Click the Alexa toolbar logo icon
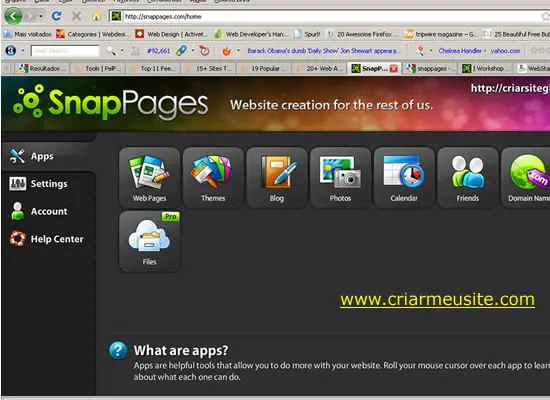 [11, 51]
